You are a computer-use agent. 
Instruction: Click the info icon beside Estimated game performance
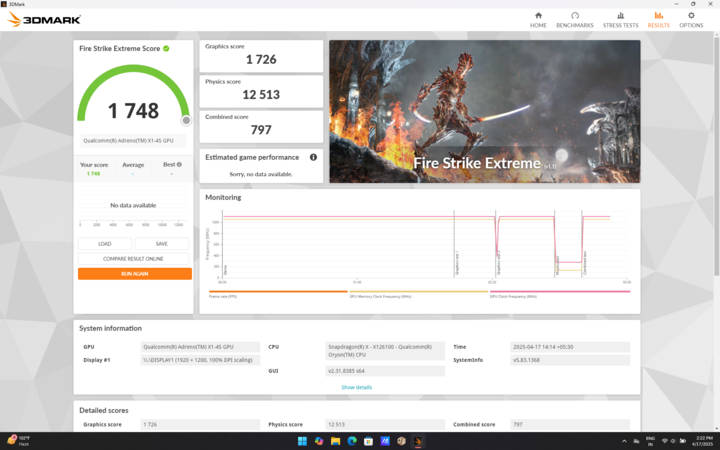tap(313, 157)
